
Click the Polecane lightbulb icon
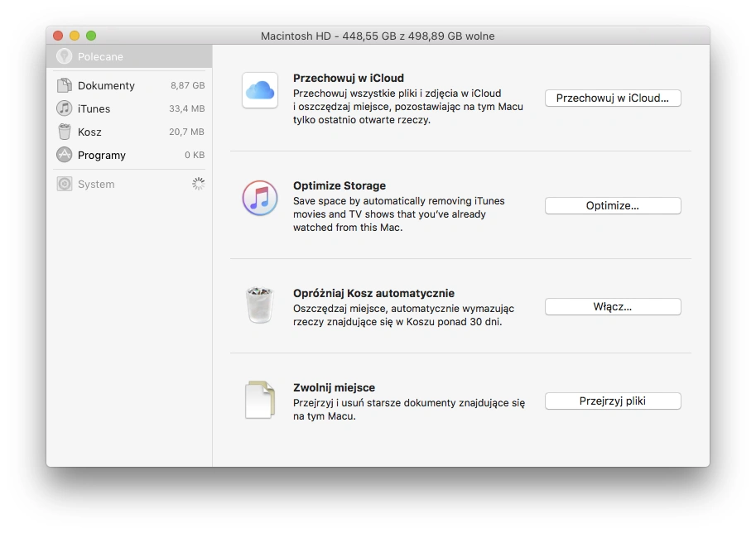(x=64, y=56)
